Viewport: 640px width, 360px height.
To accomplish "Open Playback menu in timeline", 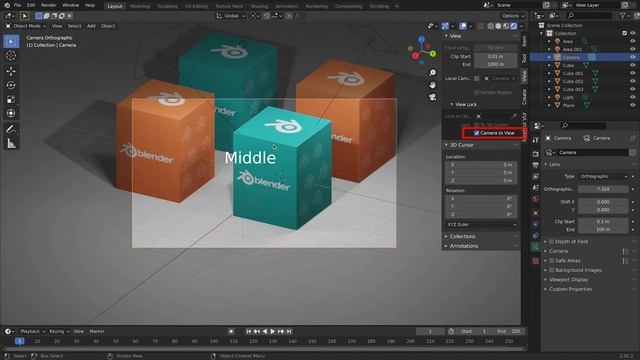I will 32,331.
